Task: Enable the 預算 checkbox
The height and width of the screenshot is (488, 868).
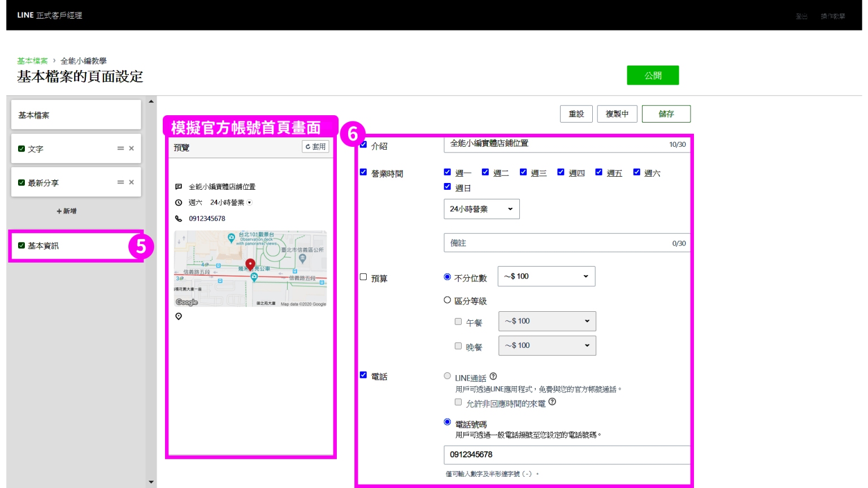Action: coord(363,277)
